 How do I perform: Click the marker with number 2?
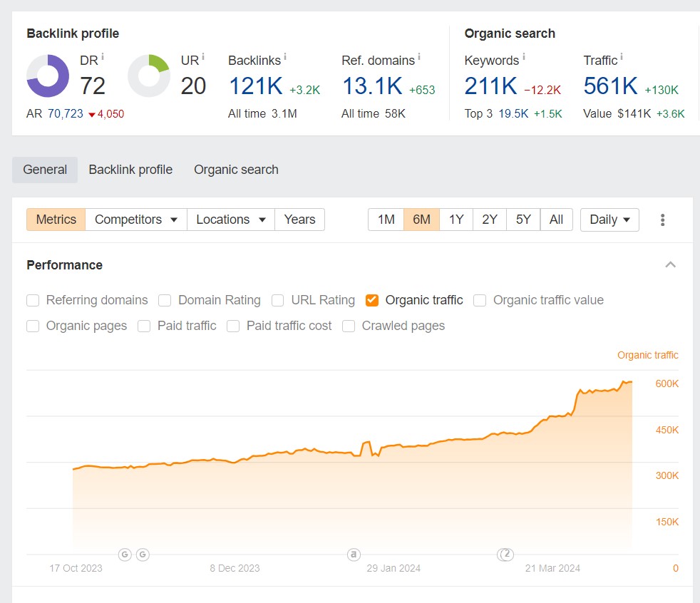tap(506, 555)
